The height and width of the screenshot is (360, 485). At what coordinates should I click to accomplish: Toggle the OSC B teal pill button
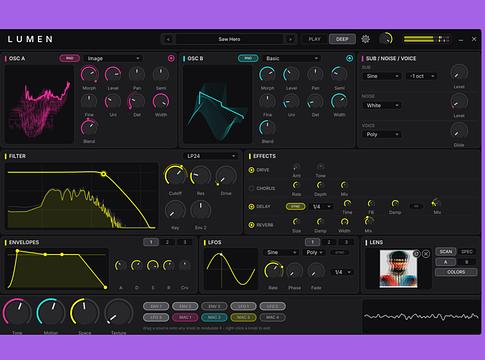248,58
